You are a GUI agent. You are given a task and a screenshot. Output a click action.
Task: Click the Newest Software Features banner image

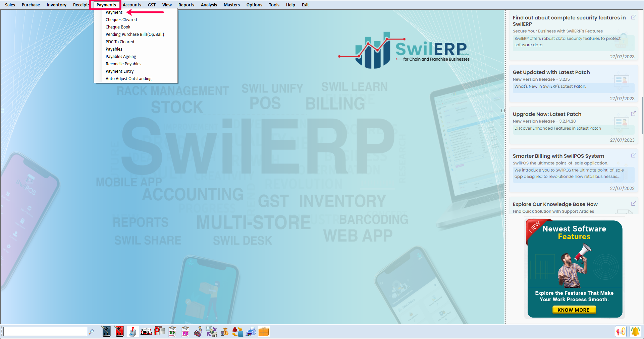tap(575, 269)
